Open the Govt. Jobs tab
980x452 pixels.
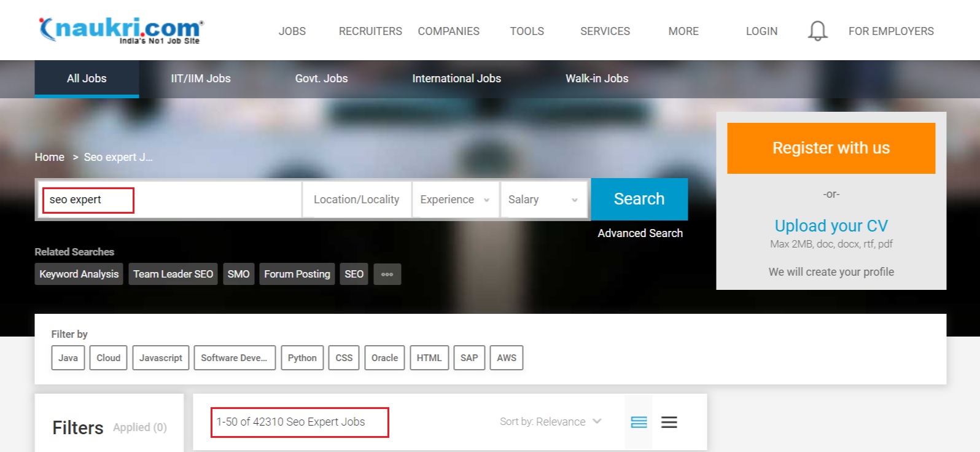click(321, 79)
